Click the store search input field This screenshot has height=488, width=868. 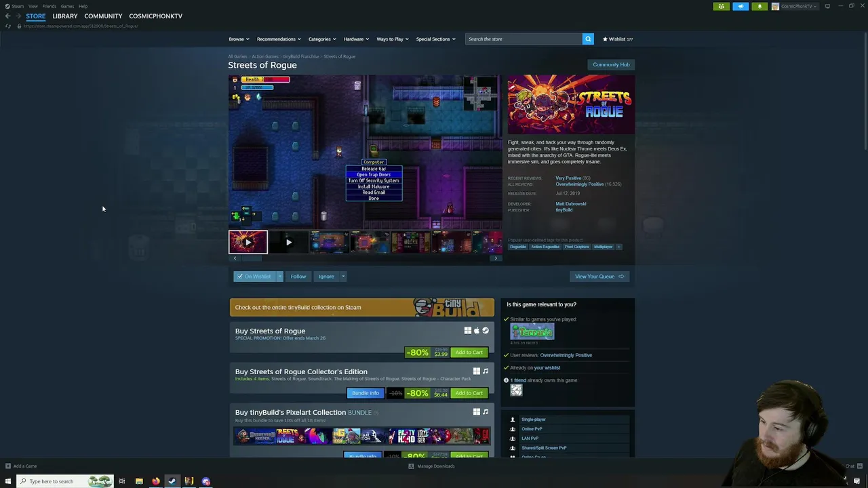tap(524, 39)
